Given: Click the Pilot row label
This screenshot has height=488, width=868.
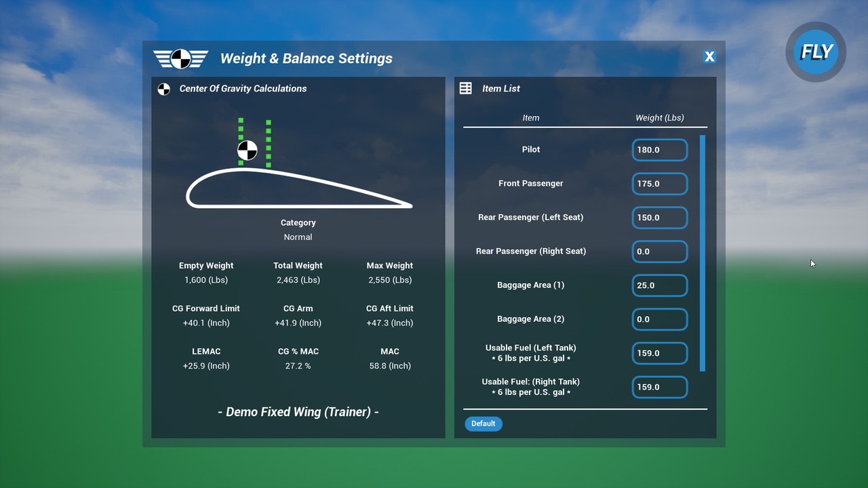Looking at the screenshot, I should click(531, 150).
